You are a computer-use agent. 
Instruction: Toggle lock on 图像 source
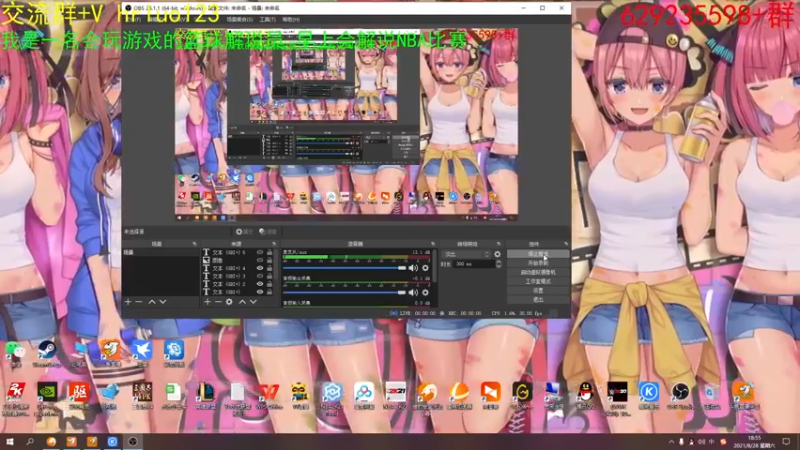click(x=269, y=260)
